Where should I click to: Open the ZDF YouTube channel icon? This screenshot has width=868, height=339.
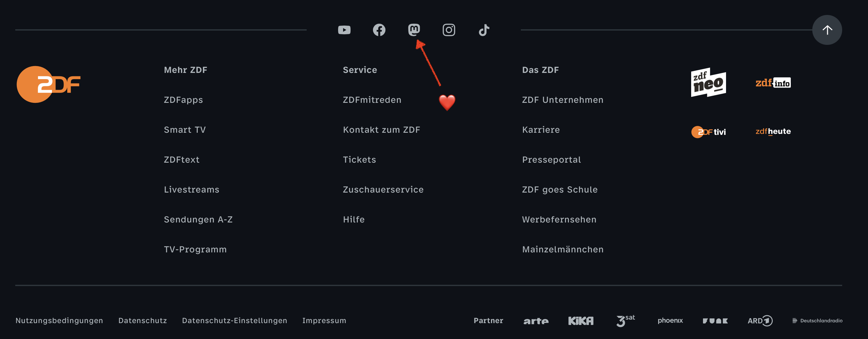(x=344, y=30)
